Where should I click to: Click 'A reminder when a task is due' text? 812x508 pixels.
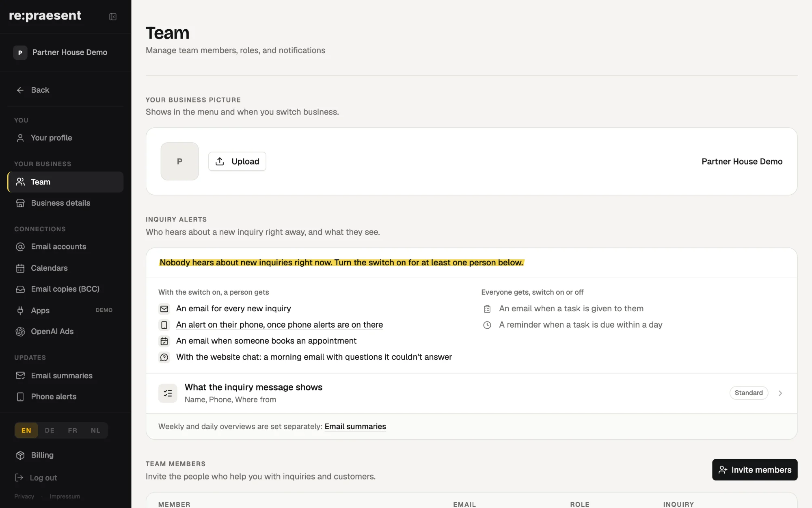[x=581, y=325]
